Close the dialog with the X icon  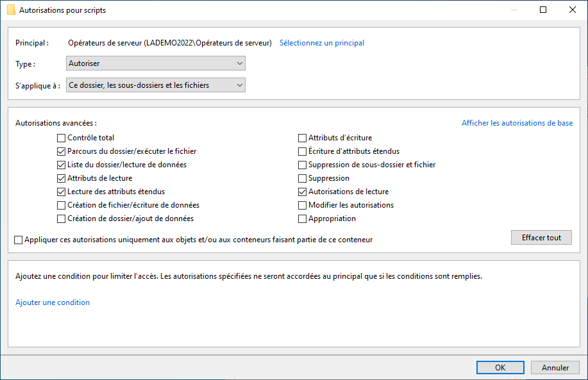pos(572,10)
